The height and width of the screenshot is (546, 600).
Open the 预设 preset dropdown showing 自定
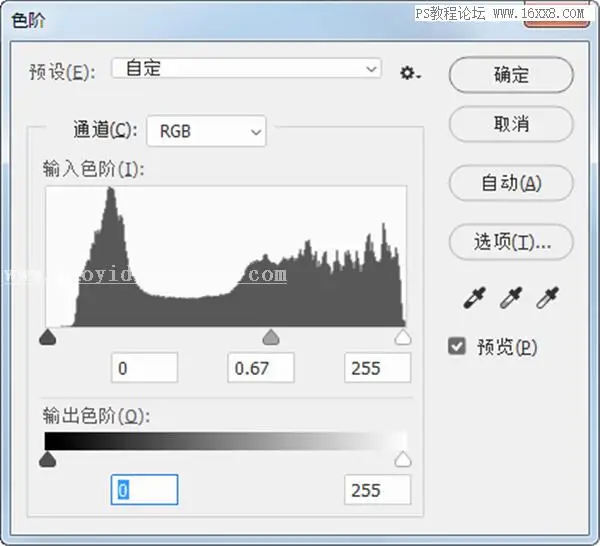pyautogui.click(x=246, y=68)
